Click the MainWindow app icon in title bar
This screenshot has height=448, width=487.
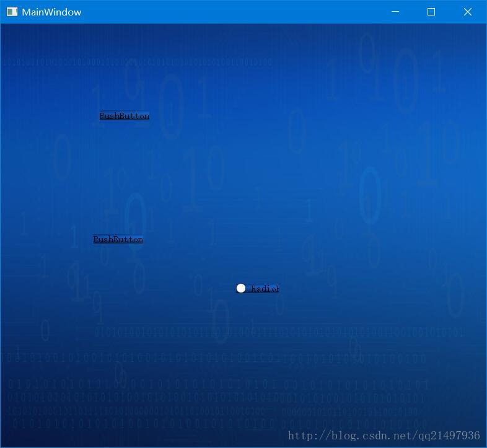click(12, 12)
